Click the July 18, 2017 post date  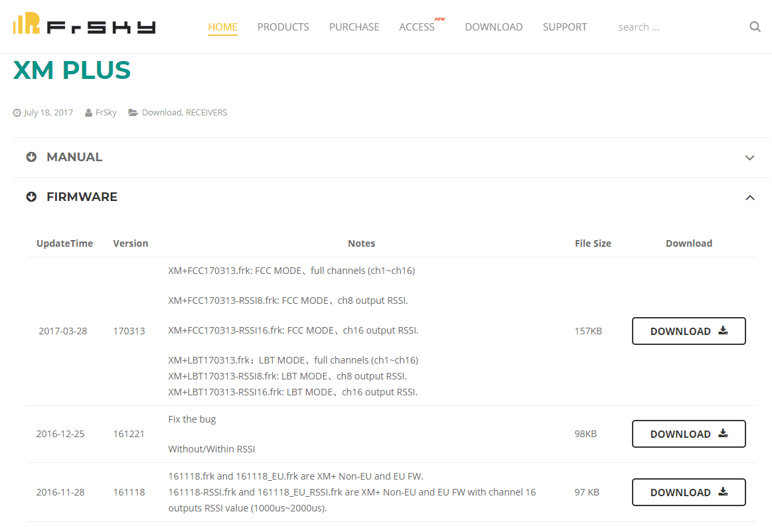(48, 113)
